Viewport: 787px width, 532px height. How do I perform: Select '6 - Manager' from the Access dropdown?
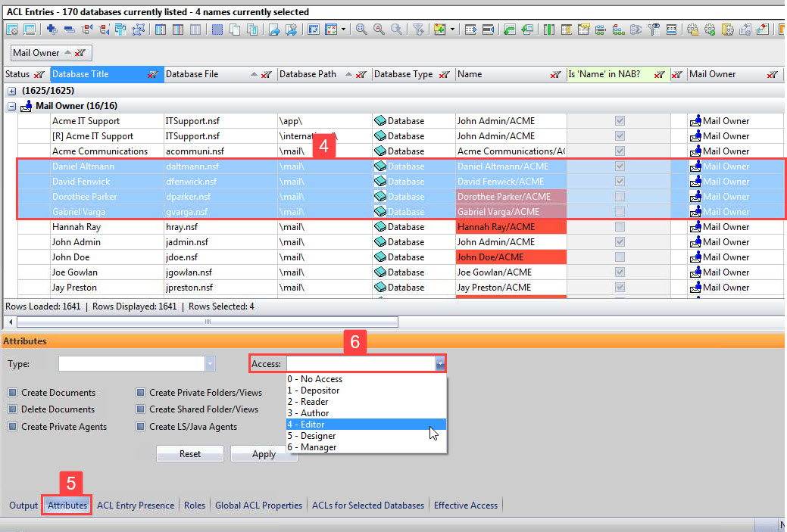click(318, 446)
